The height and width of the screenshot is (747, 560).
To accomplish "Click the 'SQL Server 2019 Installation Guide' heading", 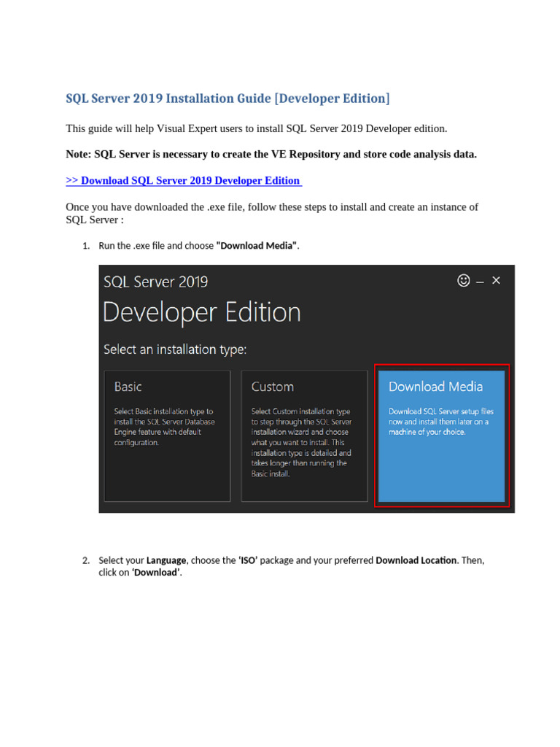I will coord(227,98).
